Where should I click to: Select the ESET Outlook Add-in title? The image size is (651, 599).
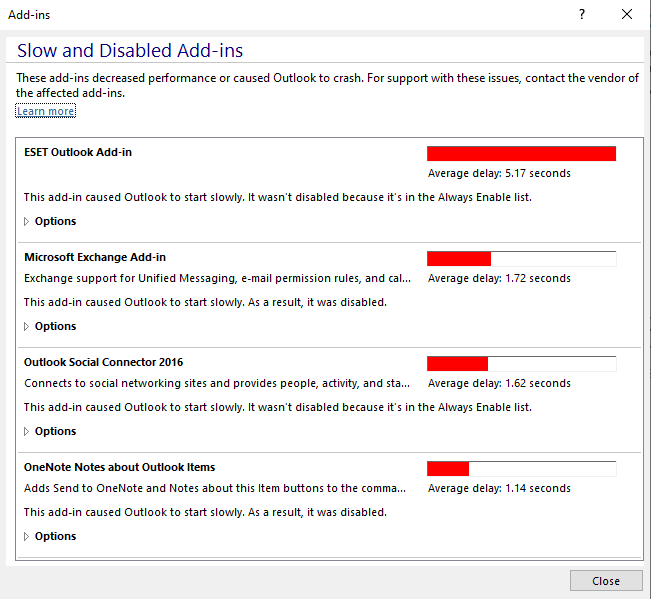point(78,152)
